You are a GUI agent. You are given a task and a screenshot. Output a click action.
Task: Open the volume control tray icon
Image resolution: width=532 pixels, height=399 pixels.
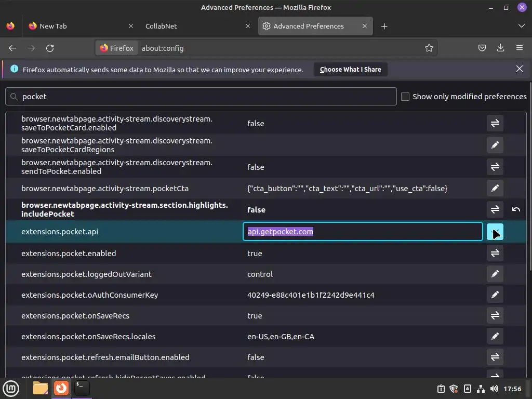(494, 389)
